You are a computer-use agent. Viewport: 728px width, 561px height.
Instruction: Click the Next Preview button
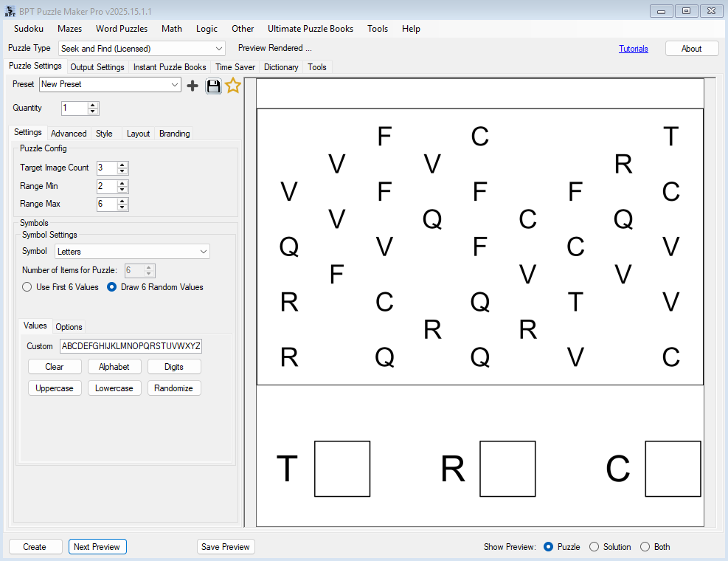coord(97,547)
